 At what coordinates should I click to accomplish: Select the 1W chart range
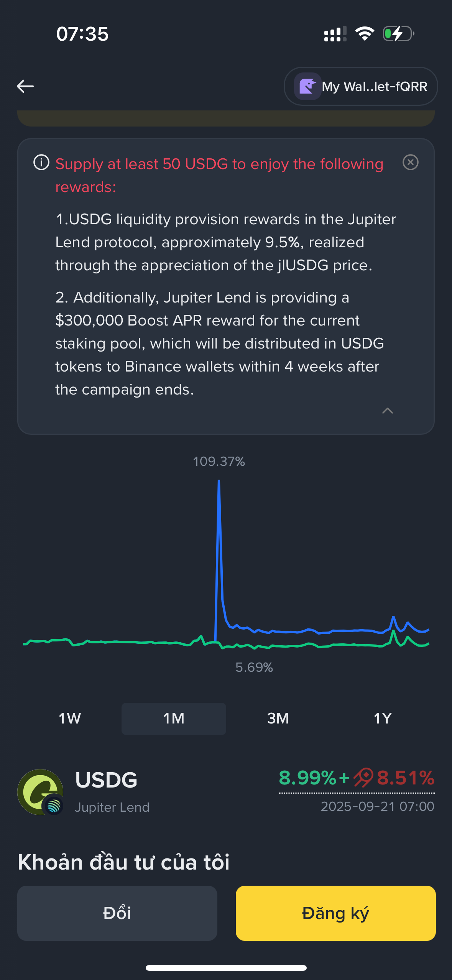coord(70,719)
